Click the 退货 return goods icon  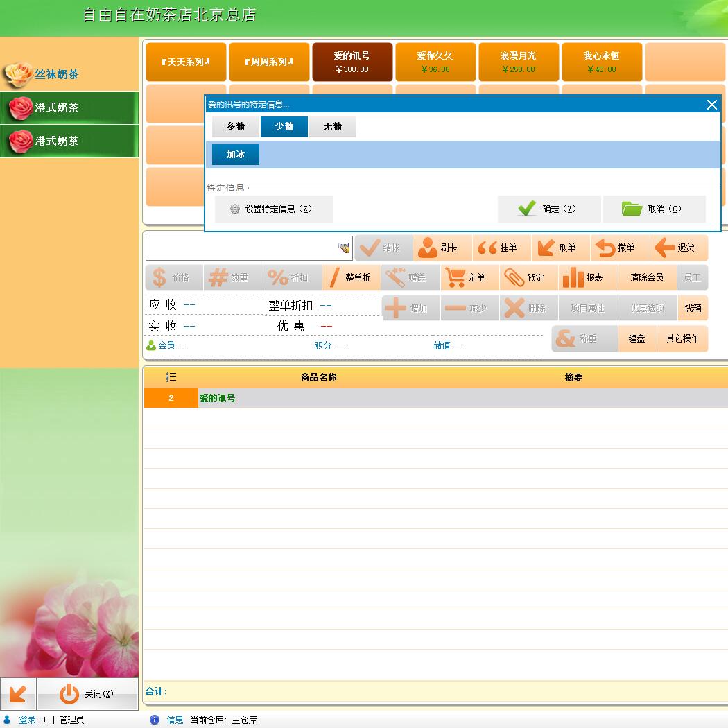pyautogui.click(x=665, y=248)
